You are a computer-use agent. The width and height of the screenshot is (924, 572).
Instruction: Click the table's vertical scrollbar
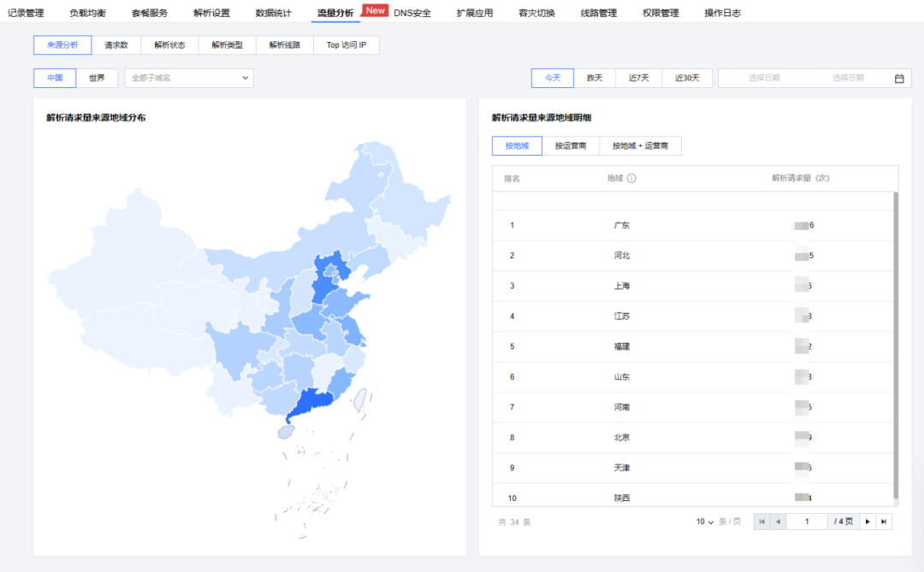pos(896,345)
